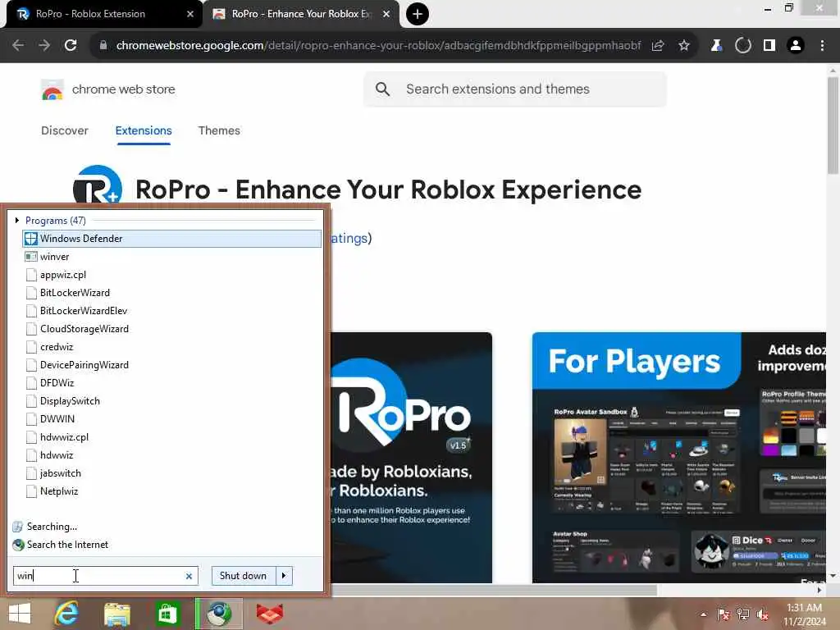
Task: Launch Internet Explorer from taskbar
Action: point(67,614)
